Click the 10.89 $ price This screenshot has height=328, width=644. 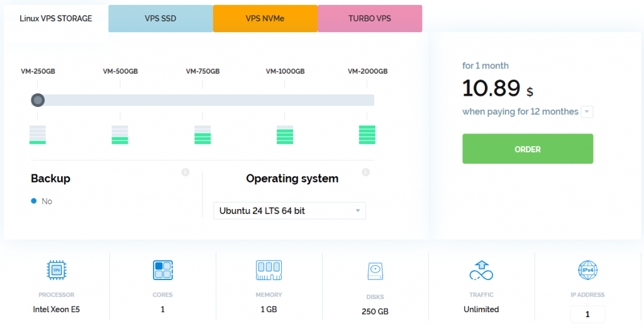pyautogui.click(x=497, y=88)
